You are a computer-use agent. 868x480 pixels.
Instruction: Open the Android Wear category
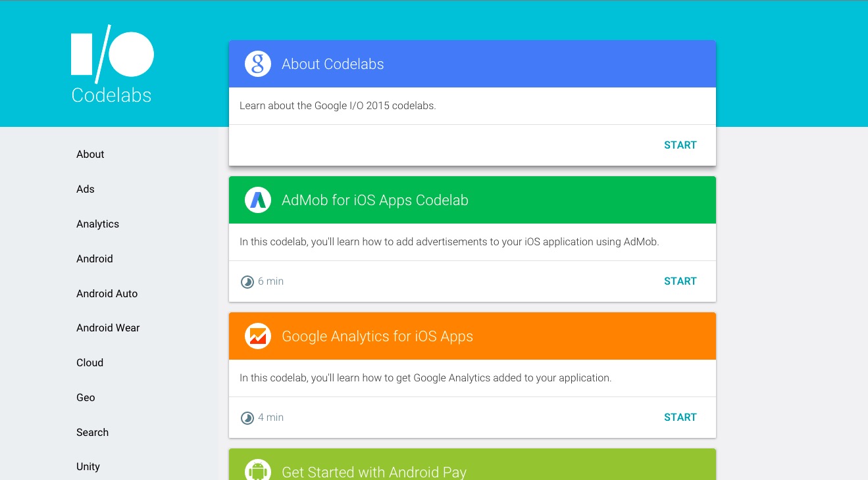tap(108, 328)
